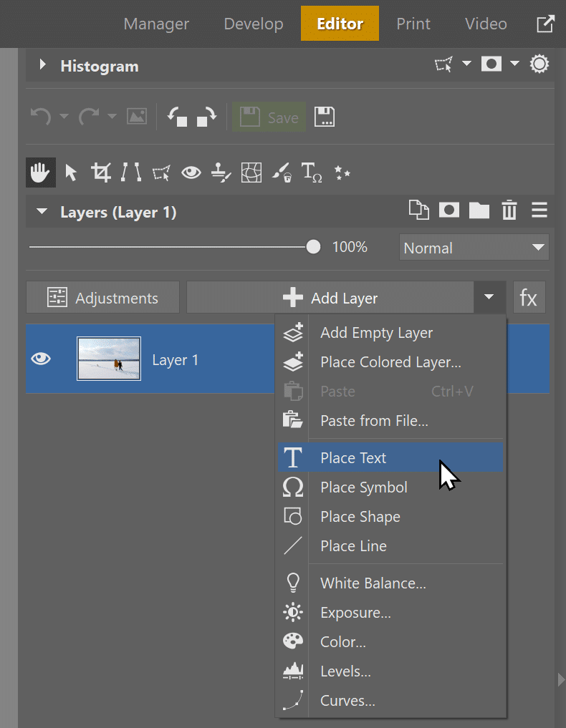
Task: Switch to the Develop tab
Action: coord(254,24)
